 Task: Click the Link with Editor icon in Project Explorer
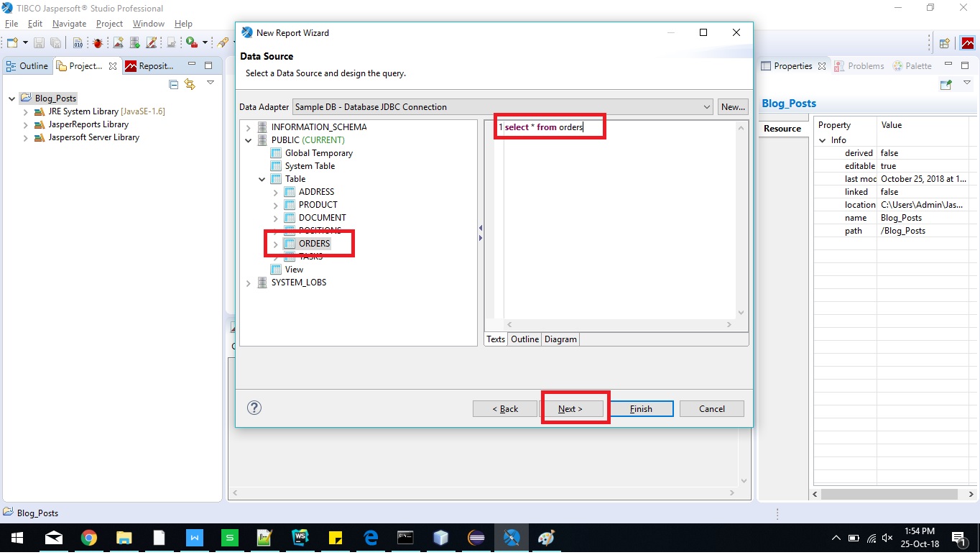pyautogui.click(x=189, y=84)
